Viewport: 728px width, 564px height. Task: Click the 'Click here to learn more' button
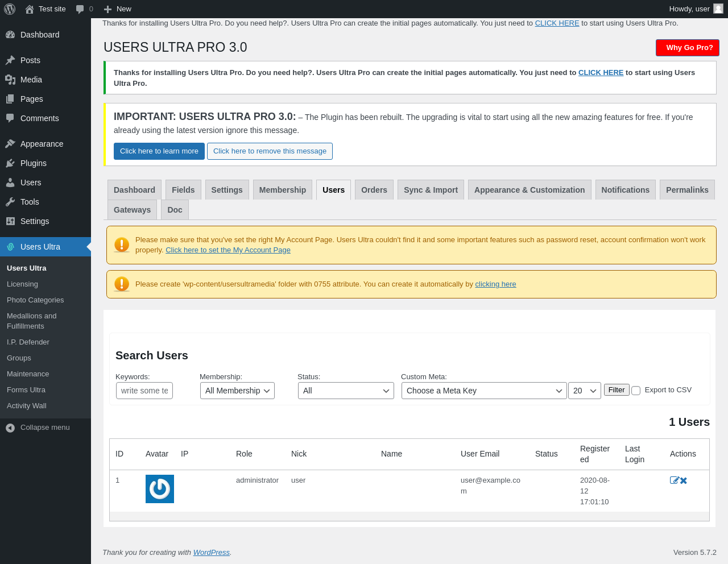point(159,151)
